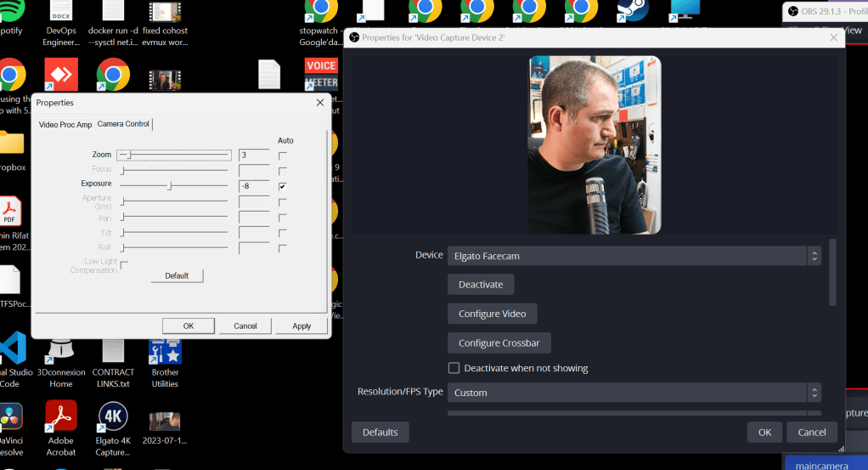This screenshot has height=470, width=868.
Task: Toggle Auto checkbox for Focus
Action: (x=282, y=172)
